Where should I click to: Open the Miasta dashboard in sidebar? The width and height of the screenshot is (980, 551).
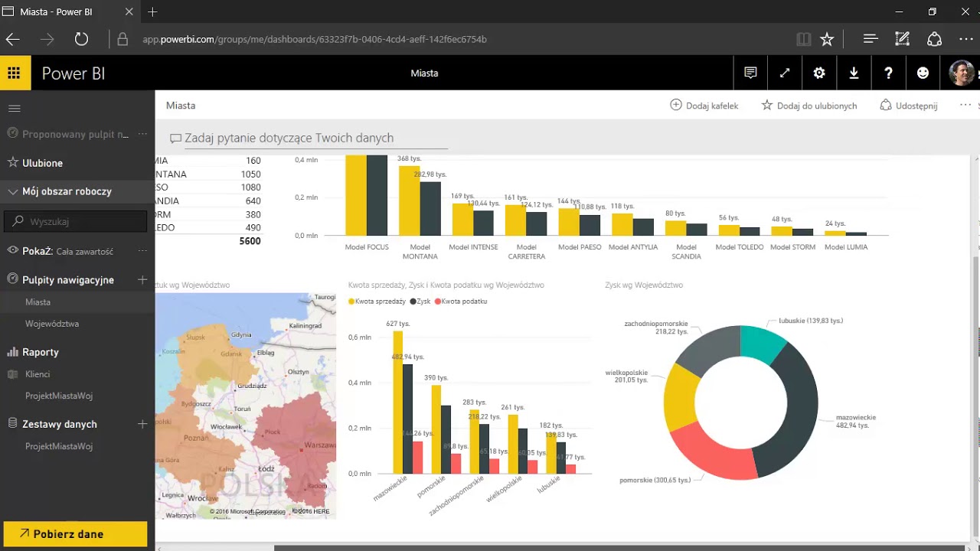pos(38,302)
